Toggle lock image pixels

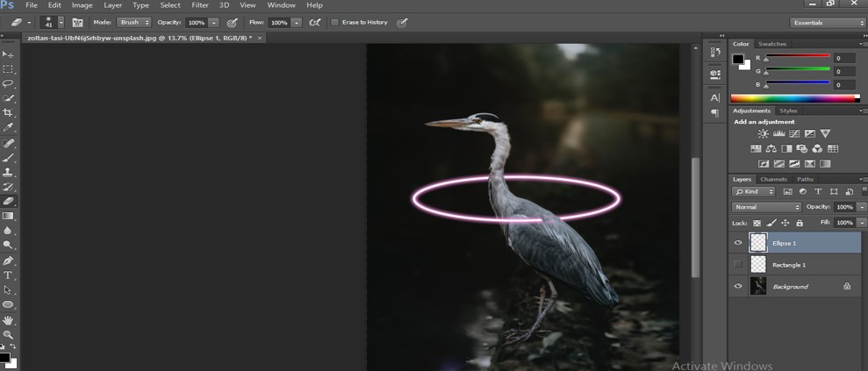pyautogui.click(x=771, y=223)
